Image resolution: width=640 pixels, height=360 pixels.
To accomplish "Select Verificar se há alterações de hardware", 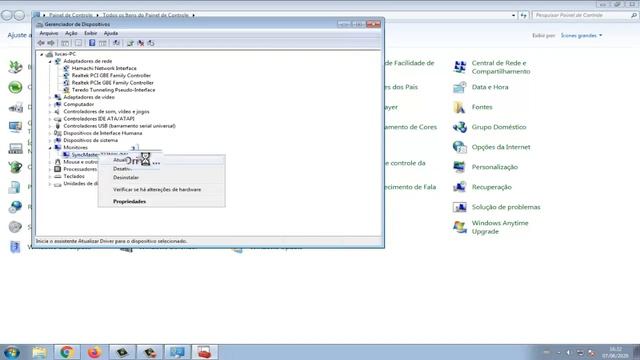I will pos(157,189).
